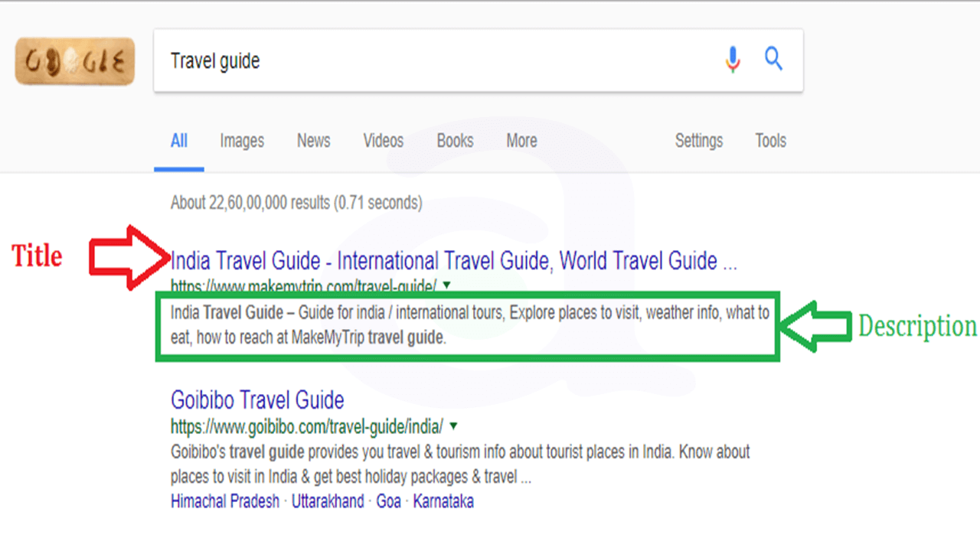Screen dimensions: 980x551
Task: Click the Karnataka sitelink
Action: pos(443,501)
